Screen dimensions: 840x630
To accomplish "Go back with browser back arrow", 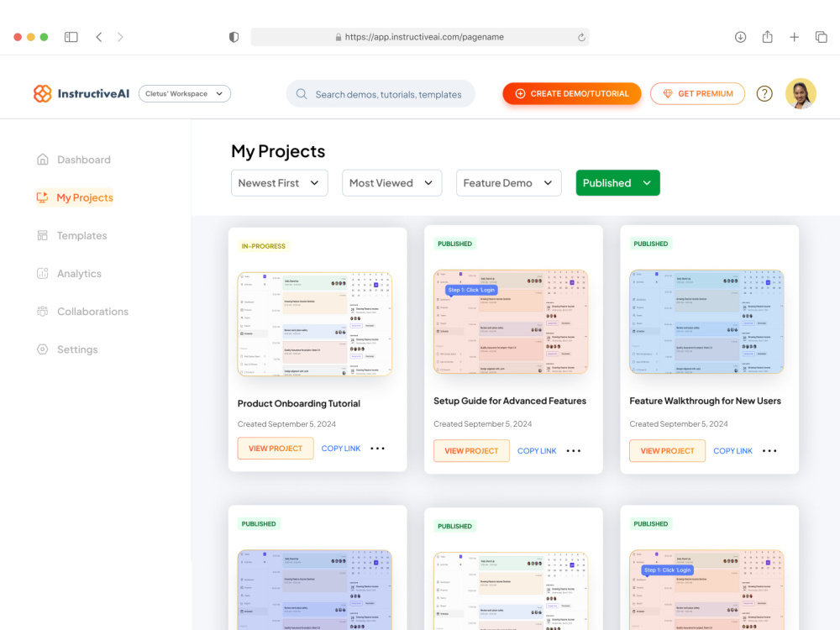I will click(x=99, y=37).
